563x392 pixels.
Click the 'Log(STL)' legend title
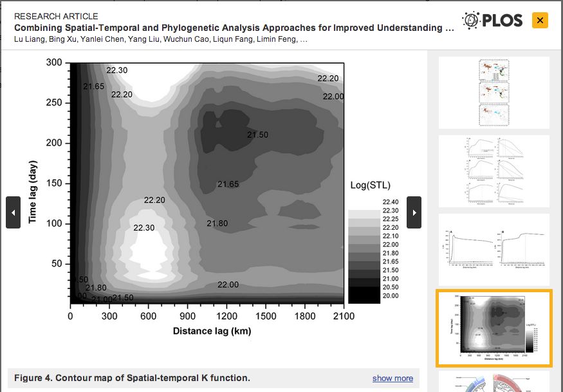coord(370,185)
